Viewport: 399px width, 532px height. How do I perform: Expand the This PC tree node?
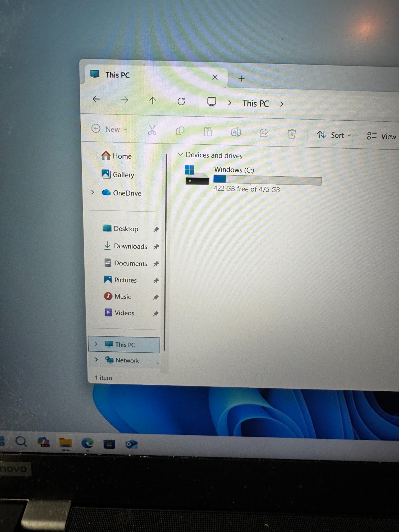point(96,344)
